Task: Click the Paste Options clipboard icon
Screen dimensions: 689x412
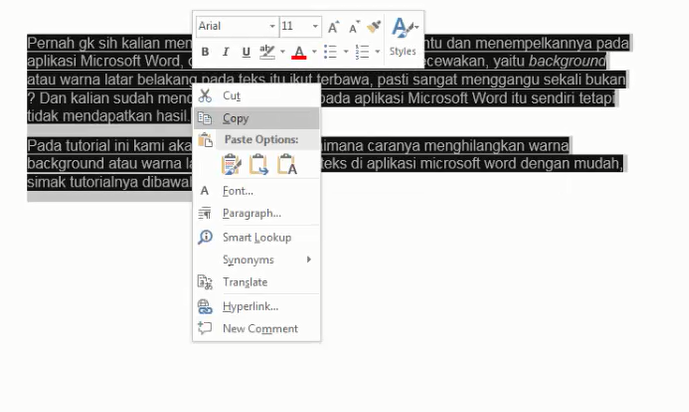Action: click(205, 140)
